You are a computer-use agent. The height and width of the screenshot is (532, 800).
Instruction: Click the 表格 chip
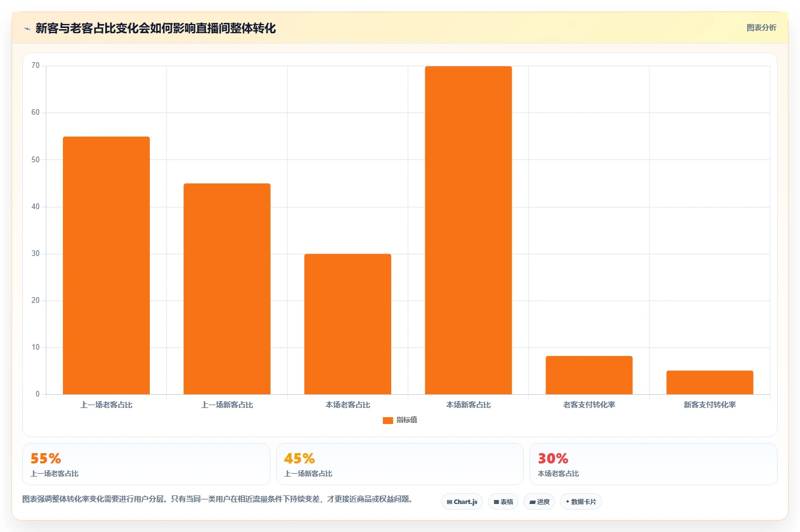tap(503, 502)
